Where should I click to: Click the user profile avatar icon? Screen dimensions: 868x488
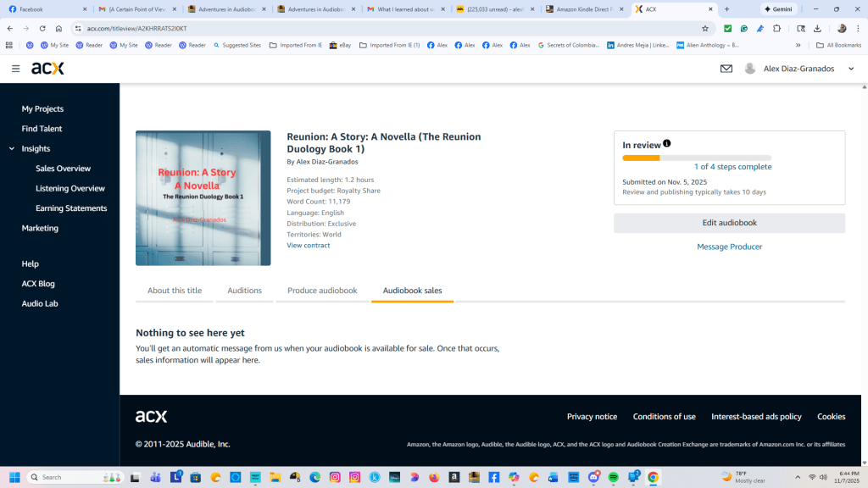(x=749, y=69)
